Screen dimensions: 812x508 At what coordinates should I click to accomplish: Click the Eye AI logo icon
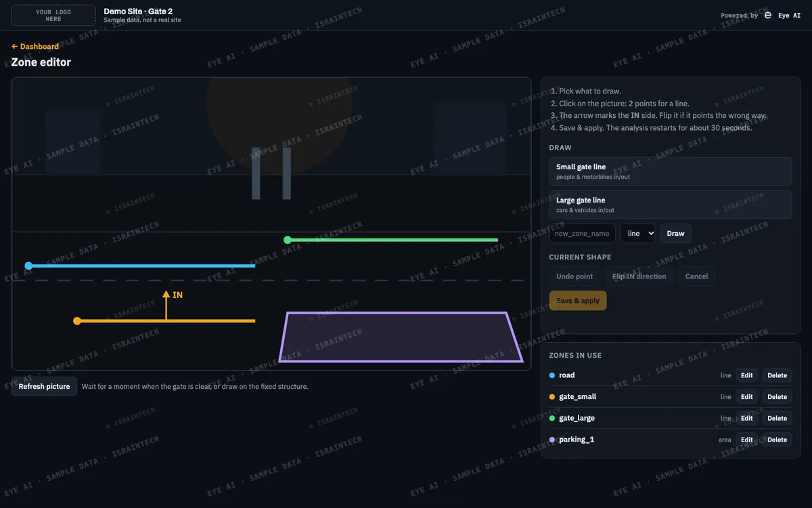point(768,15)
